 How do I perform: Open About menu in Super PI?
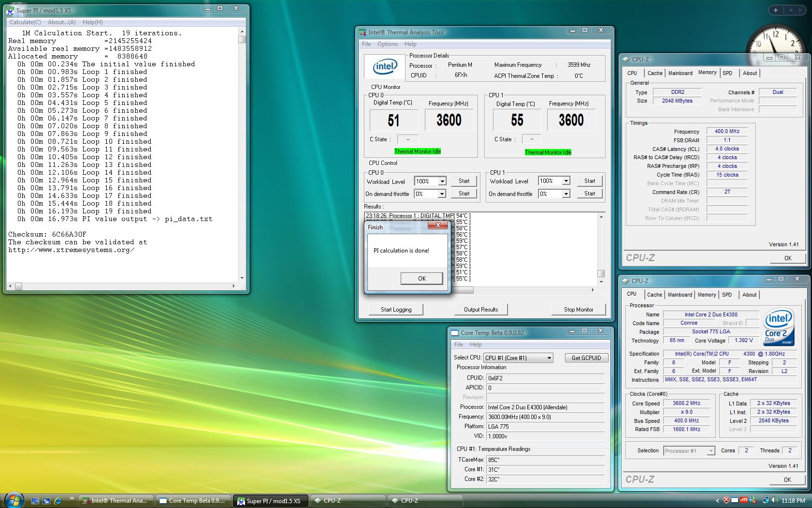62,22
